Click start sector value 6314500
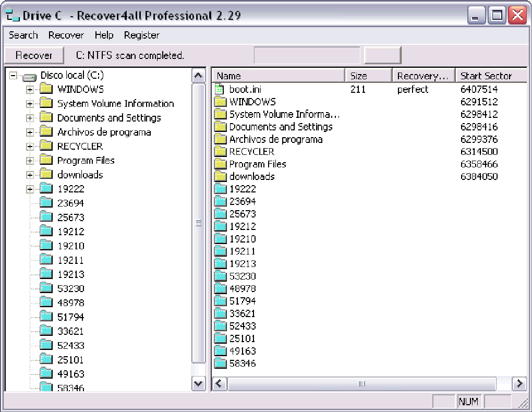This screenshot has height=412, width=532. [479, 152]
